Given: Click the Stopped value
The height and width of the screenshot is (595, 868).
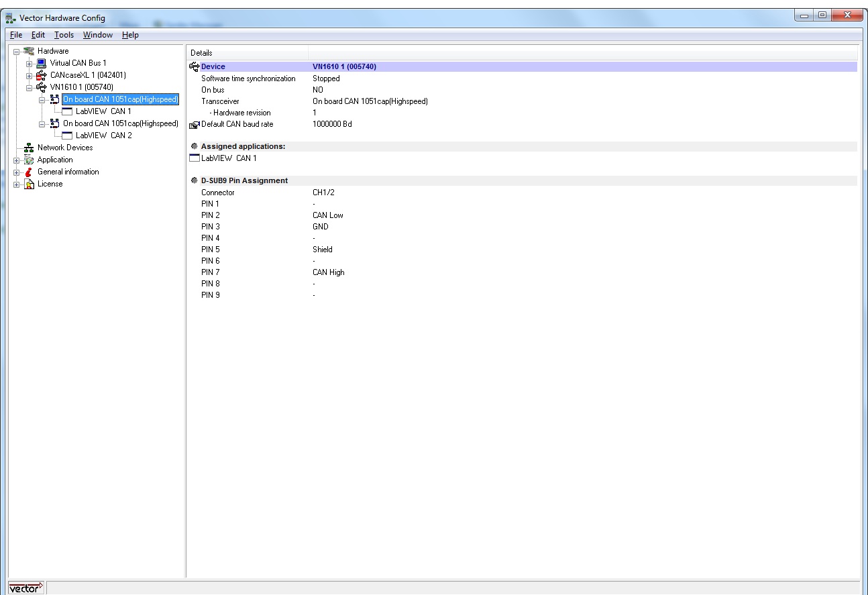Looking at the screenshot, I should [326, 78].
